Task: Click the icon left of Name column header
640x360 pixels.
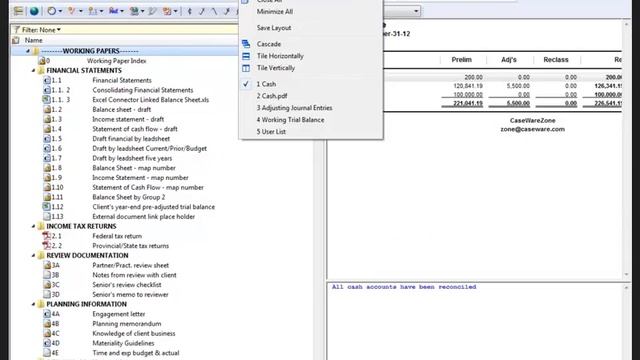Action: pyautogui.click(x=16, y=40)
